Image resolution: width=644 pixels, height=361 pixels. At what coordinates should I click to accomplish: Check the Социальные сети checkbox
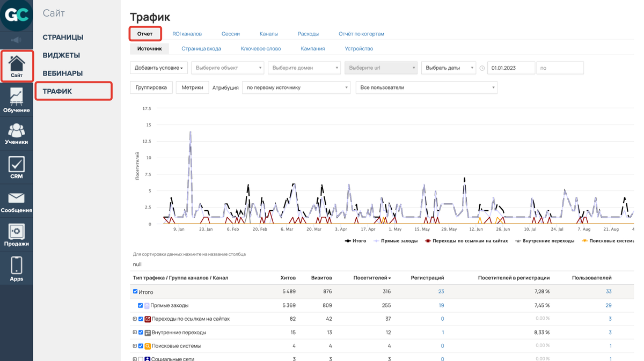[141, 359]
